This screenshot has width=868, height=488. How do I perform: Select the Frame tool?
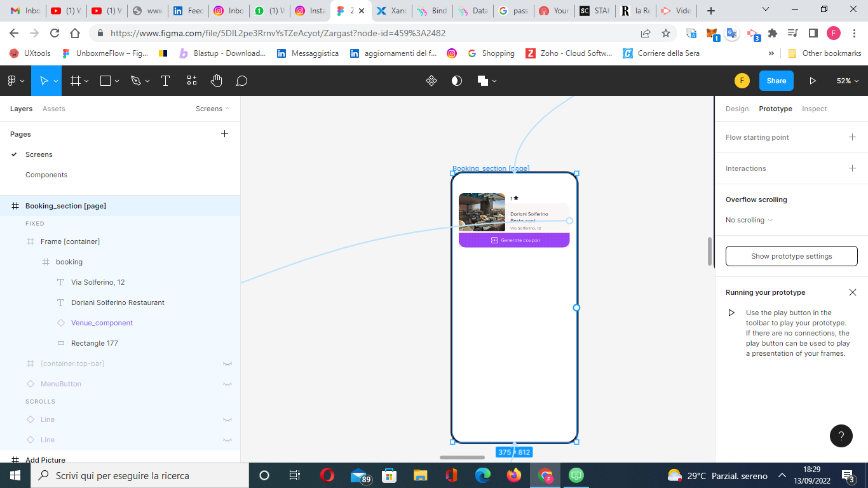coord(76,81)
